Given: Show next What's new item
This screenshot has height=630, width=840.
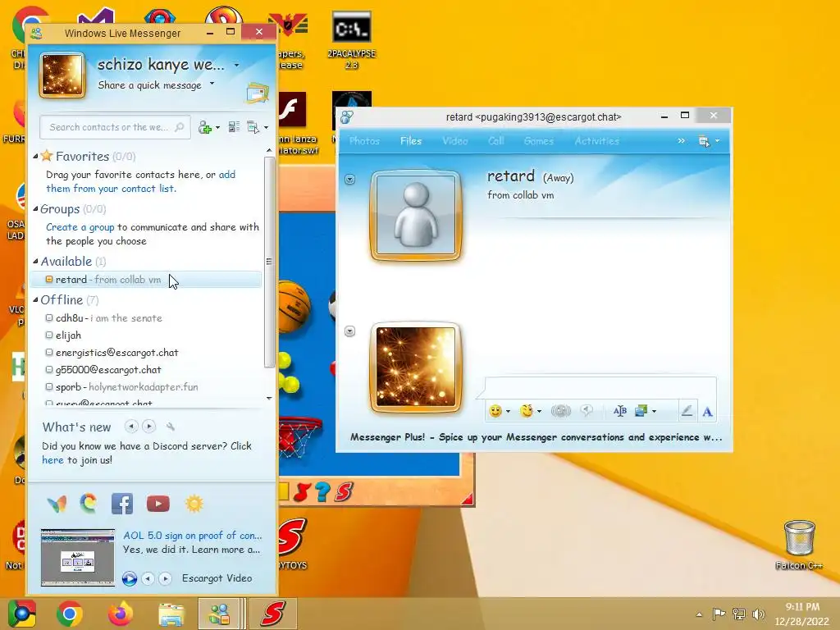Looking at the screenshot, I should point(149,427).
